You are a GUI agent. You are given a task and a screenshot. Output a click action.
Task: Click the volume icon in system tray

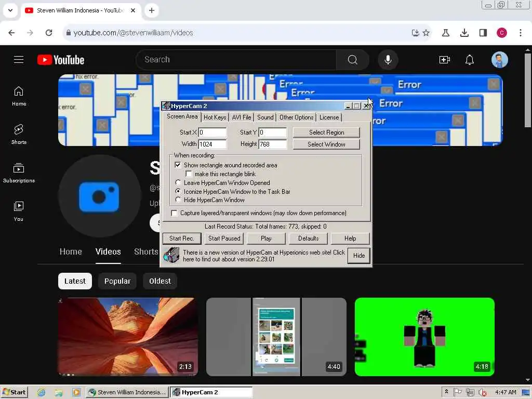click(483, 393)
